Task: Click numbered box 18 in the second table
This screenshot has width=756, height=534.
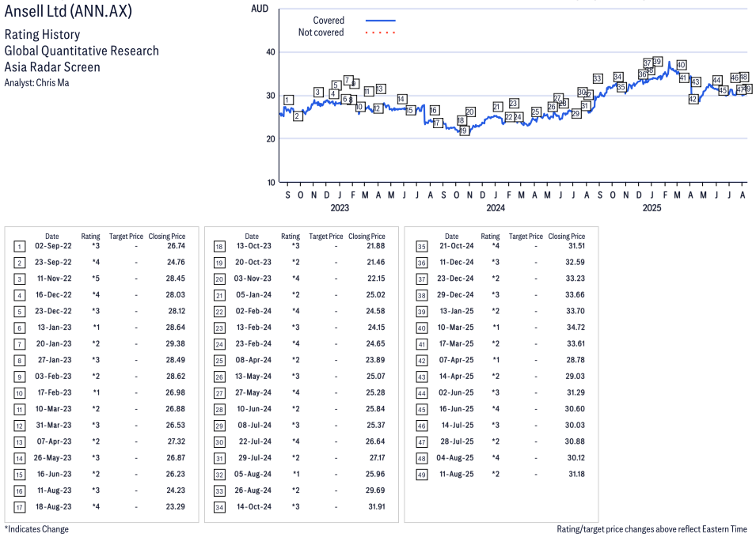Action: [219, 247]
